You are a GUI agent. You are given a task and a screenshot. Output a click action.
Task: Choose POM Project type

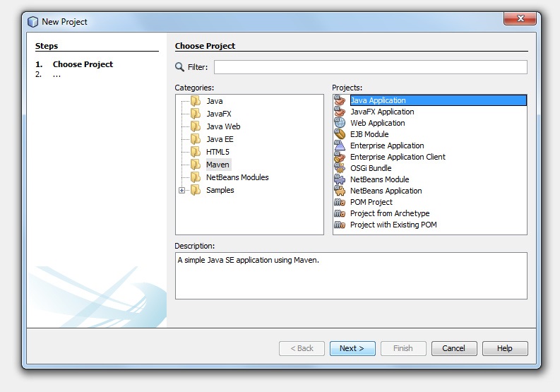click(x=371, y=202)
